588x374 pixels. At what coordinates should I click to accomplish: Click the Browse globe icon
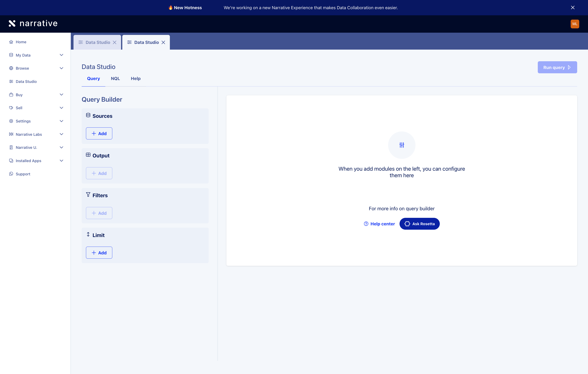point(11,68)
